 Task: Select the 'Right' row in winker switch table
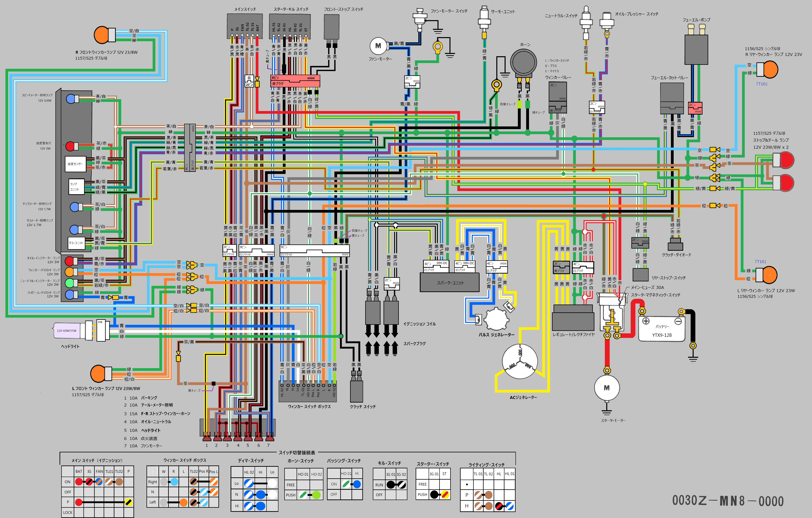click(182, 482)
